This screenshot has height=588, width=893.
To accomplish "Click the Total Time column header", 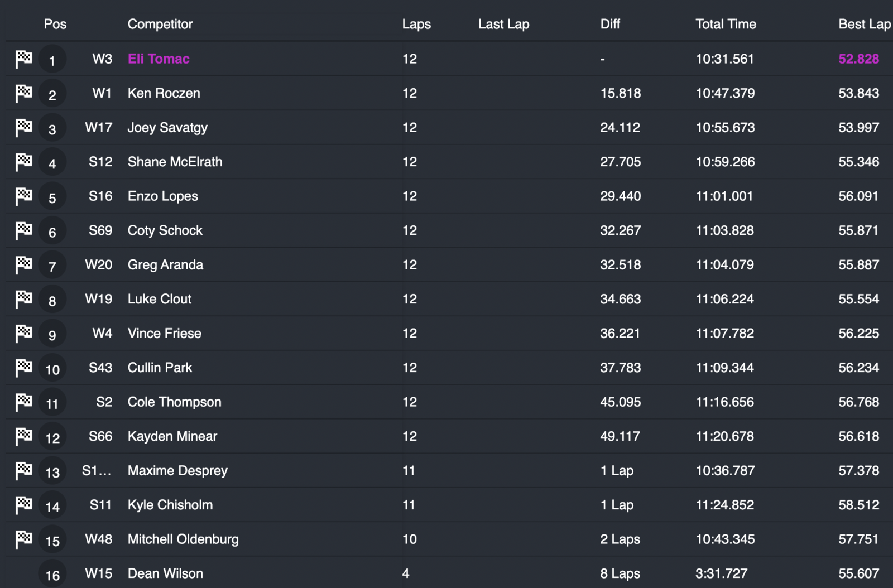I will pyautogui.click(x=726, y=24).
